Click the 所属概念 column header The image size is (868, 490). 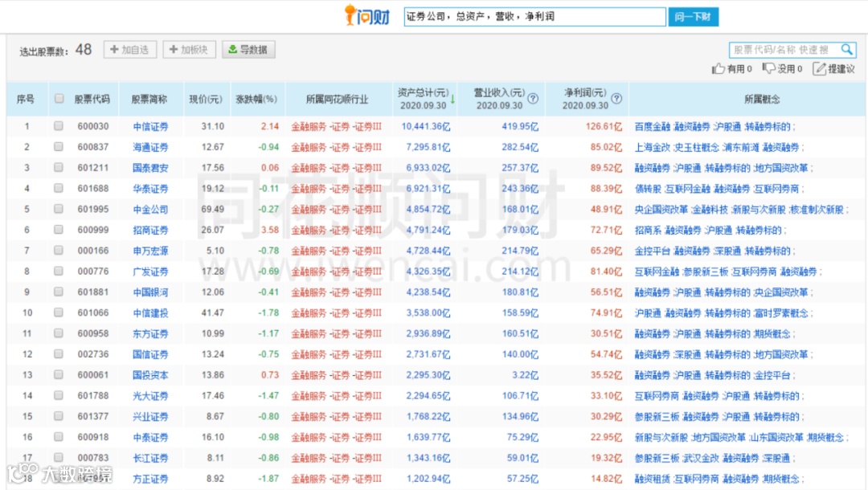tap(762, 99)
